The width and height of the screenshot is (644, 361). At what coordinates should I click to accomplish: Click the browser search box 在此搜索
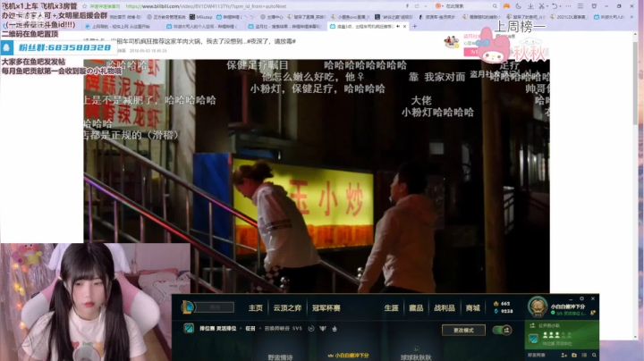click(466, 6)
